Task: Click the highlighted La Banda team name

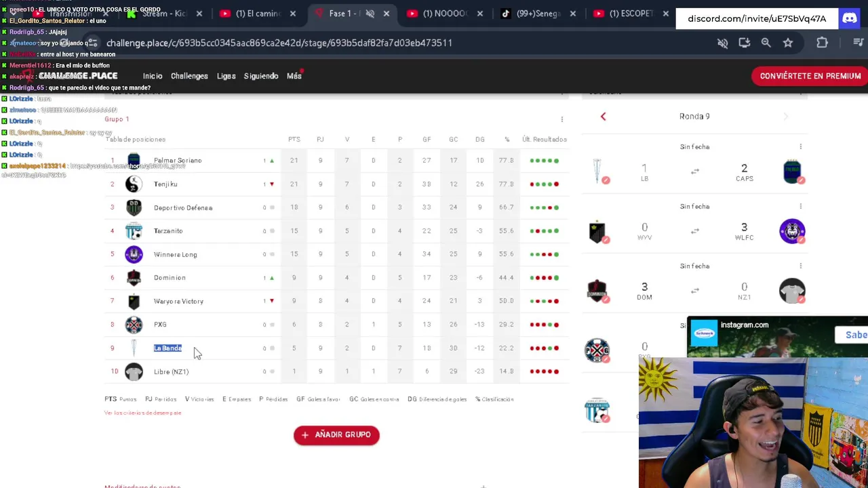Action: tap(167, 348)
